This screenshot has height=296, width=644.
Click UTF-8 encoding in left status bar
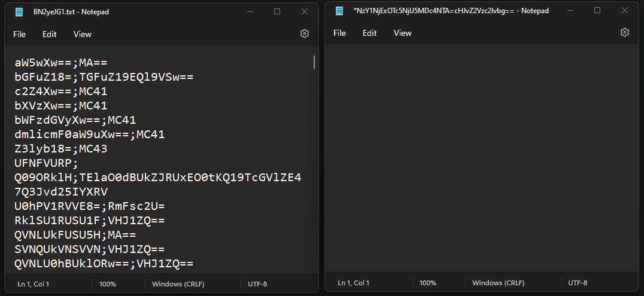257,284
